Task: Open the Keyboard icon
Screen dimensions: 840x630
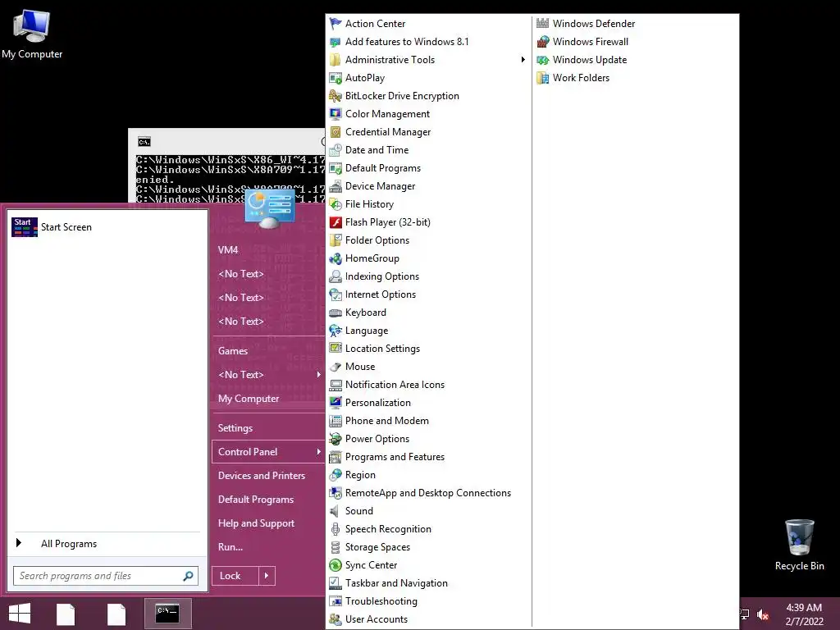Action: (x=336, y=313)
